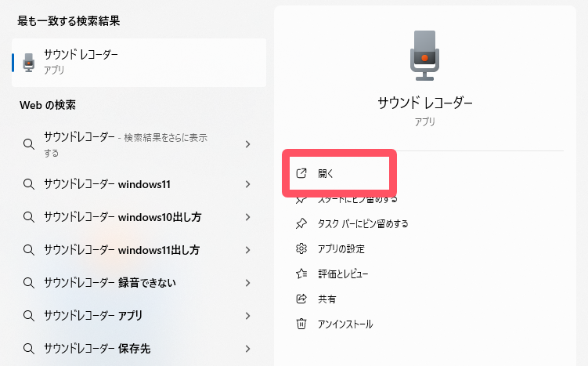Click the 最も一致する検索結果 heading
The width and height of the screenshot is (588, 366).
(69, 20)
